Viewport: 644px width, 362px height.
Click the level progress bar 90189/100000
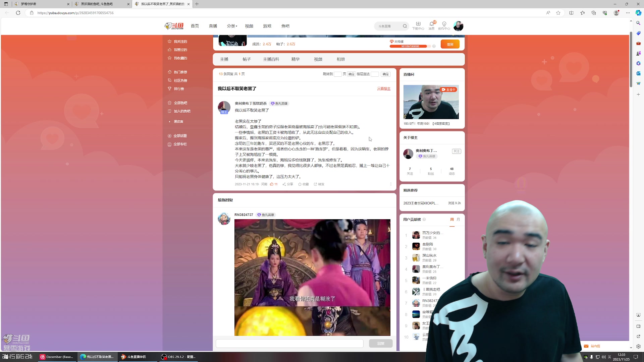tap(410, 46)
